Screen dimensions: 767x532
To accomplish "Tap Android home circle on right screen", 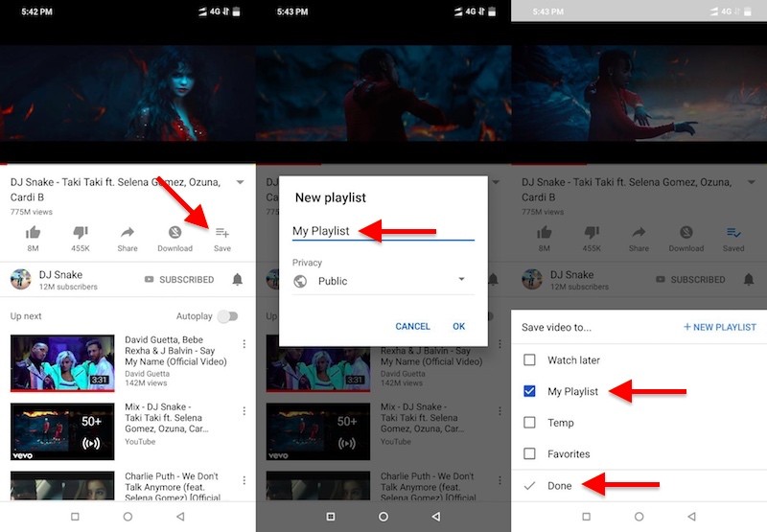I will click(639, 517).
